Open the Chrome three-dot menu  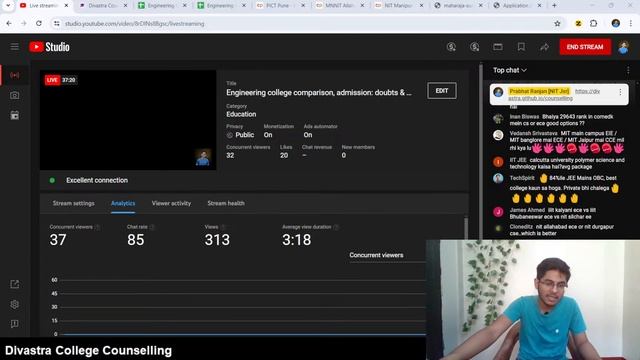tap(631, 24)
